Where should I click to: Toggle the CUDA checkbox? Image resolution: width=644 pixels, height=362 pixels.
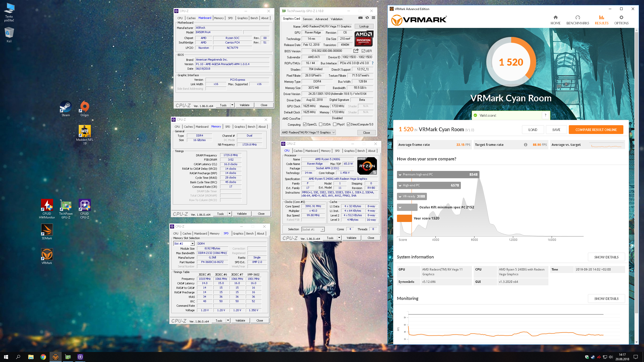coord(321,124)
